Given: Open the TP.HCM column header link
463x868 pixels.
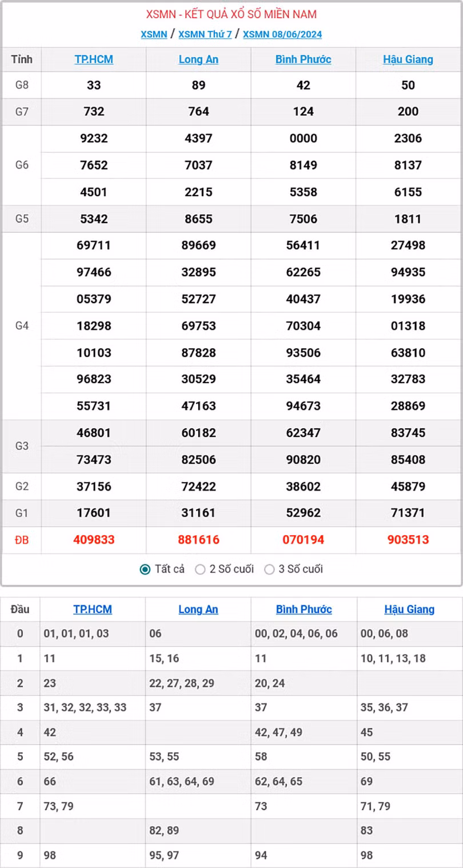Looking at the screenshot, I should click(x=94, y=59).
